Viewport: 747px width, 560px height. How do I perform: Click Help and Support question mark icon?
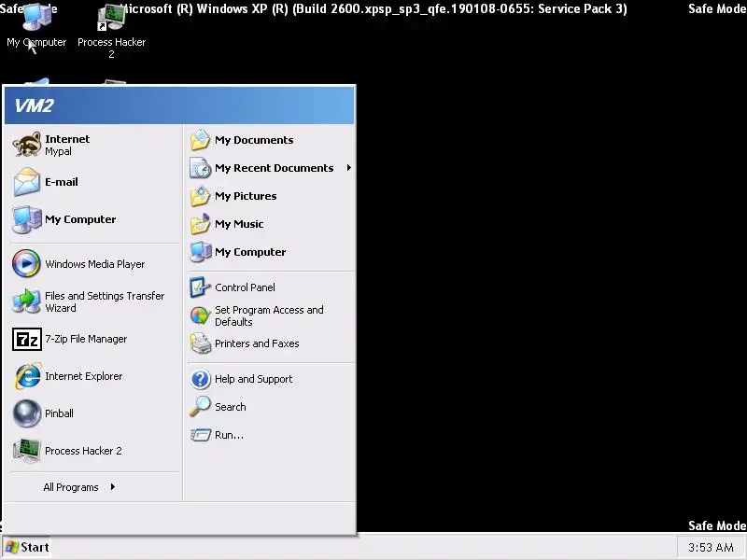[x=200, y=379]
